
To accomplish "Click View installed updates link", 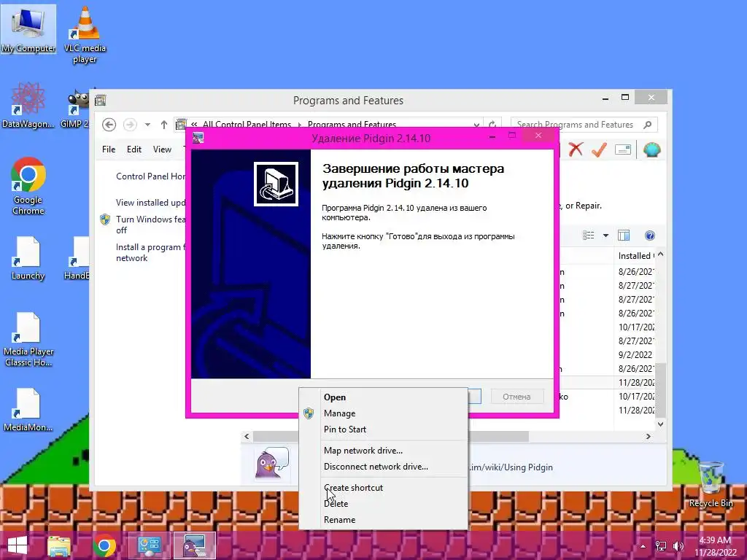I will pyautogui.click(x=150, y=203).
